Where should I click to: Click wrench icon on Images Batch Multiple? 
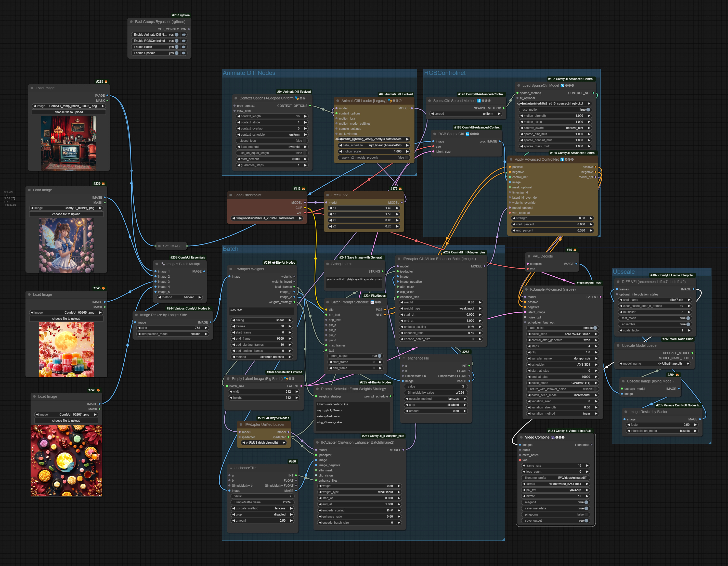(x=163, y=264)
